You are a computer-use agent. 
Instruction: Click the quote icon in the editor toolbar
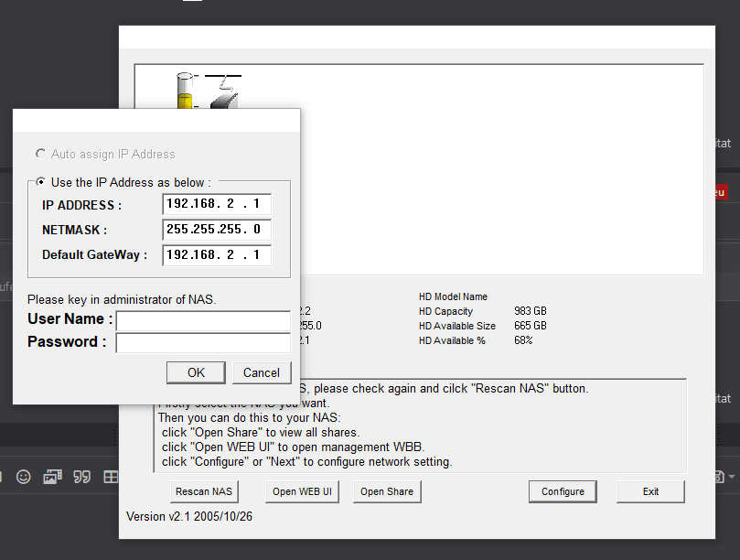(x=81, y=477)
